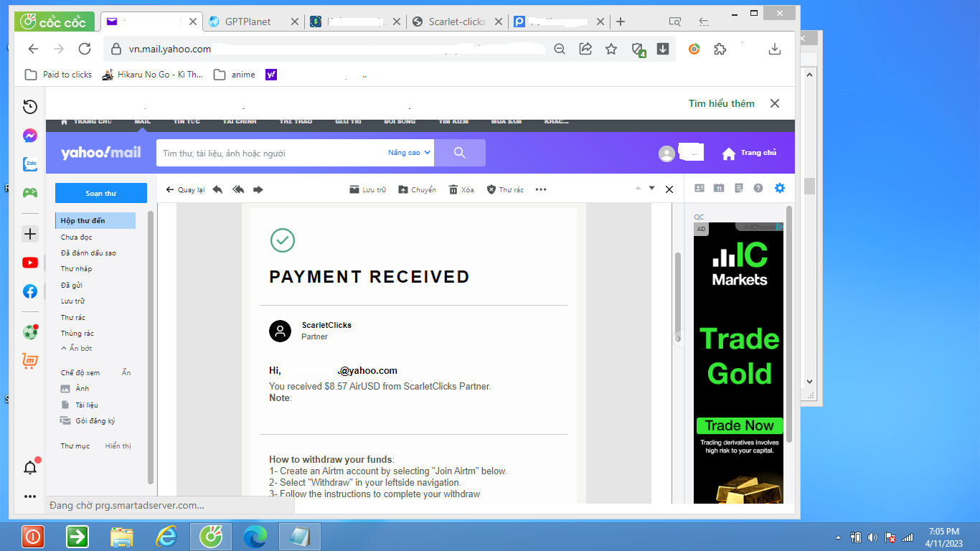Screen dimensions: 980x551
Task: Open the share page icon in address bar
Action: (x=585, y=49)
